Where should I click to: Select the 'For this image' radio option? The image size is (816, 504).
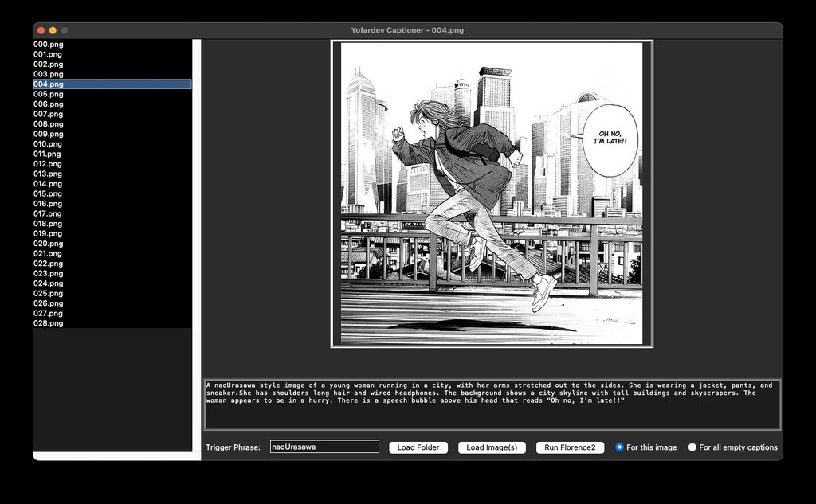[x=620, y=447]
